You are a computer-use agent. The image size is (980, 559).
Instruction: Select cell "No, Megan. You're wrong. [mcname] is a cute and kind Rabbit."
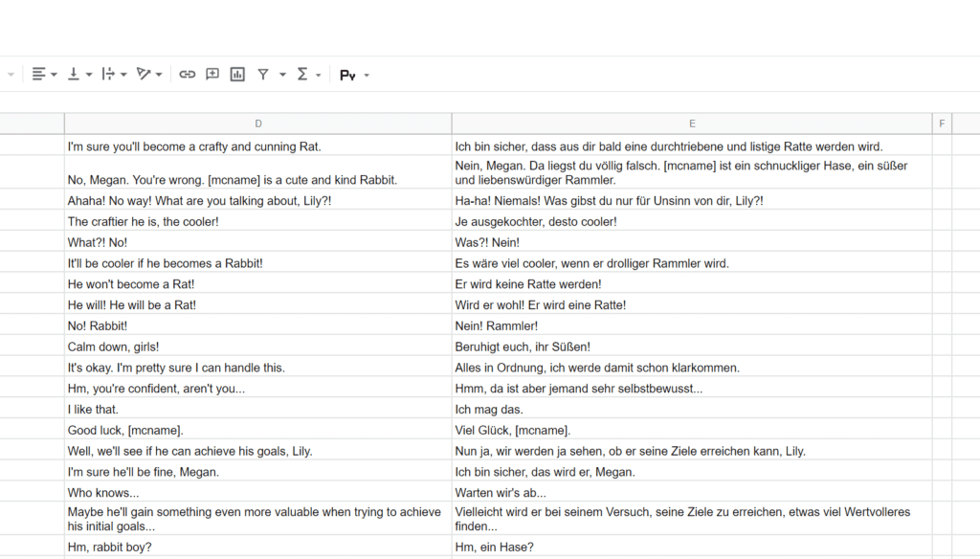click(258, 172)
